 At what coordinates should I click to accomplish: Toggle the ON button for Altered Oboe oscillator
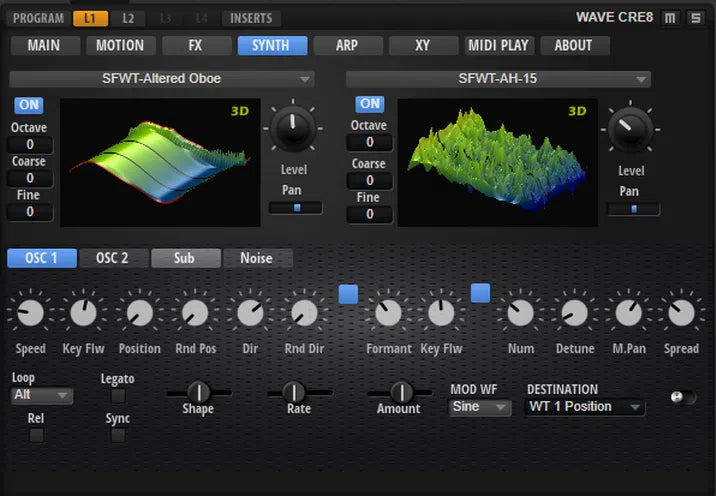pos(28,105)
